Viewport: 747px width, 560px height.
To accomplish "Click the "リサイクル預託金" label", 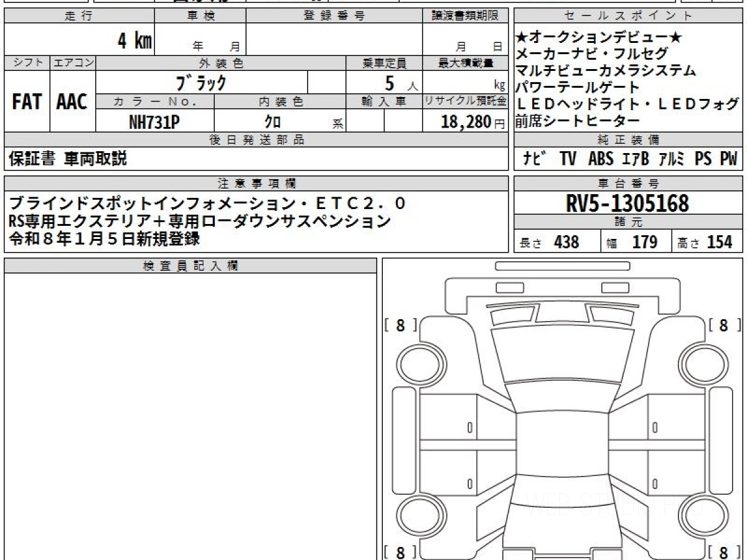I will point(465,101).
